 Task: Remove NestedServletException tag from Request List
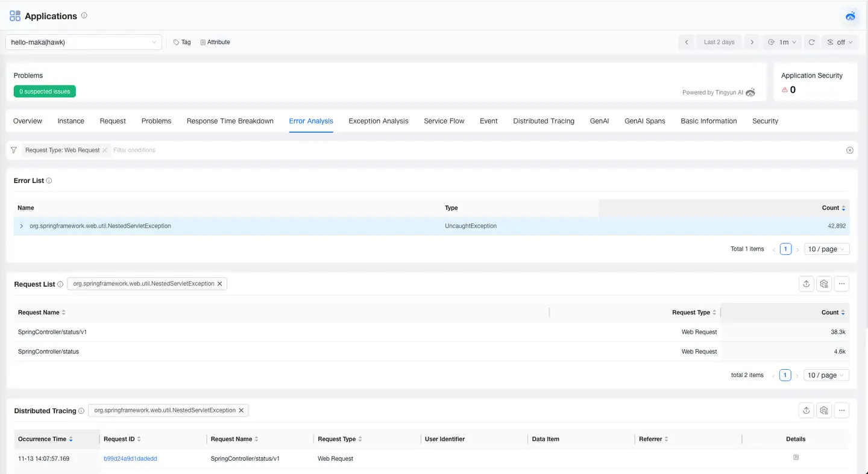[219, 284]
